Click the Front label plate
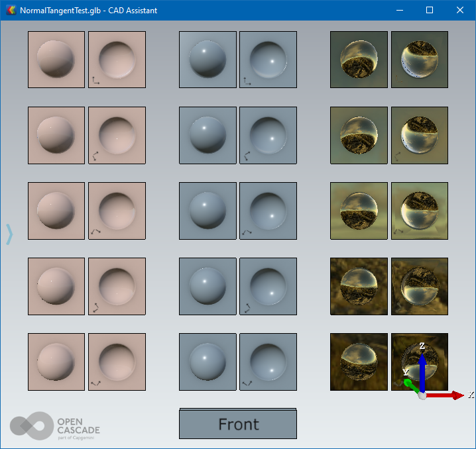The height and width of the screenshot is (449, 476). pos(238,424)
